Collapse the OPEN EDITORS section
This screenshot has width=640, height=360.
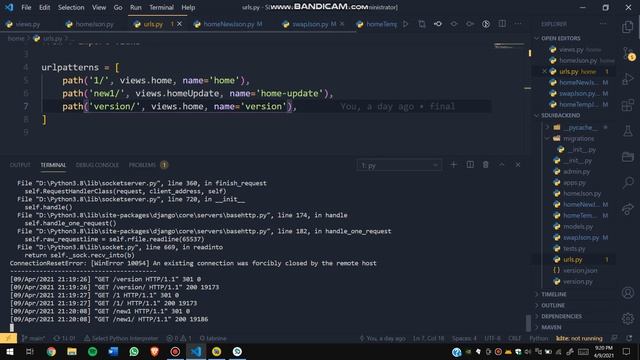(560, 38)
